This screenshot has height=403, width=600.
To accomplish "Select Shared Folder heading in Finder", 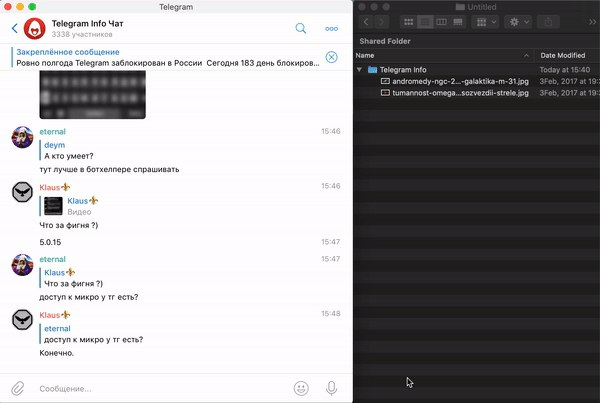I will pos(385,41).
